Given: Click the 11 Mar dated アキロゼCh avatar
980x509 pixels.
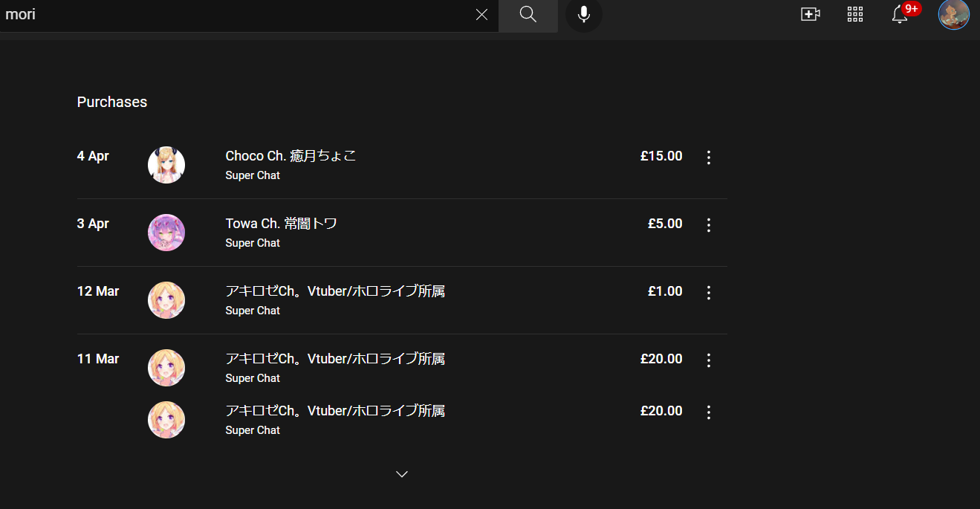Looking at the screenshot, I should [x=166, y=368].
